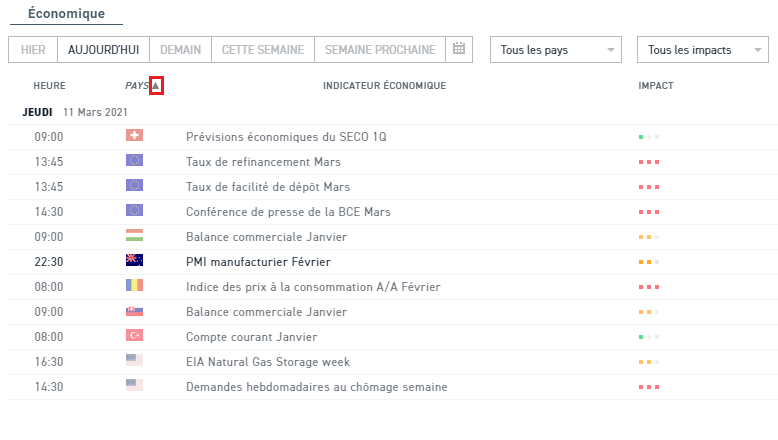Switch to the HIER tab
778x440 pixels.
pyautogui.click(x=33, y=50)
